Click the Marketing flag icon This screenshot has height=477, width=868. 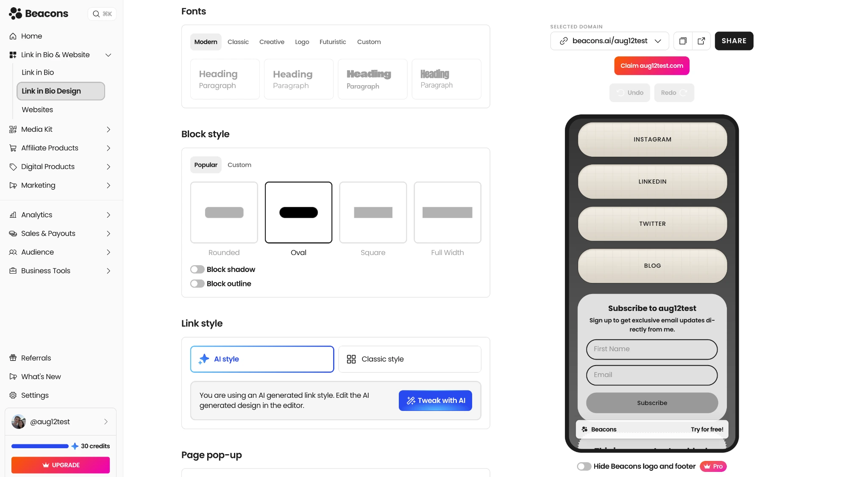[x=13, y=185]
